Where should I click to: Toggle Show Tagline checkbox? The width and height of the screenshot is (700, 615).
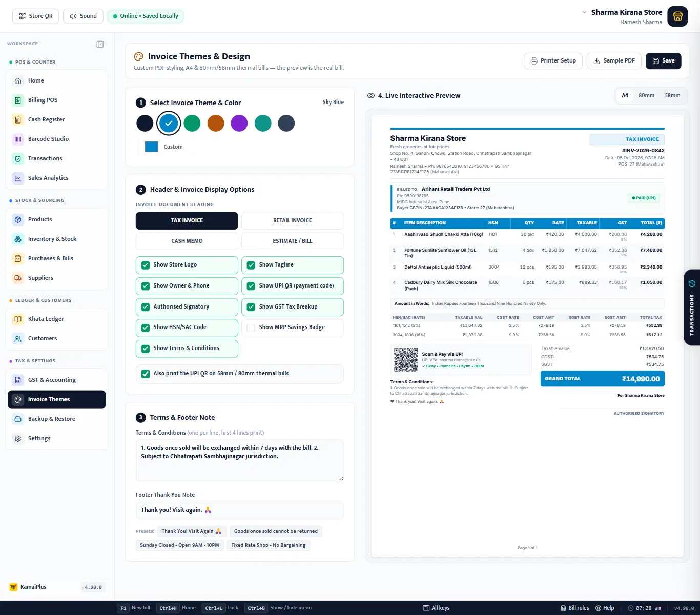[x=251, y=265]
